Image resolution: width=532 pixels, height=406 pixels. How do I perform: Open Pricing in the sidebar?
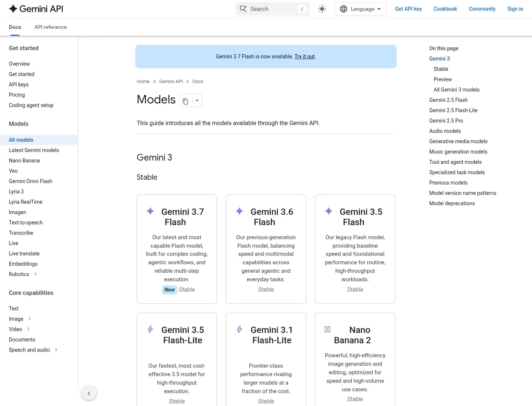click(x=17, y=95)
